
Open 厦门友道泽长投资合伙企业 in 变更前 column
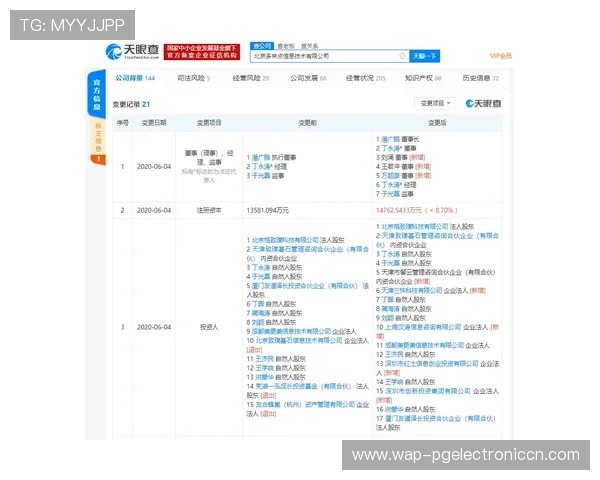(x=305, y=286)
